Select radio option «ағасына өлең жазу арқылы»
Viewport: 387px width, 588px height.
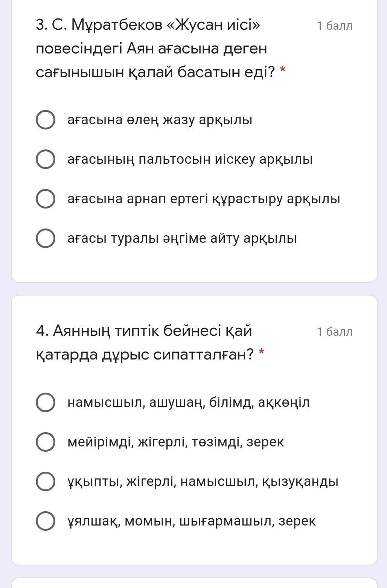point(46,120)
